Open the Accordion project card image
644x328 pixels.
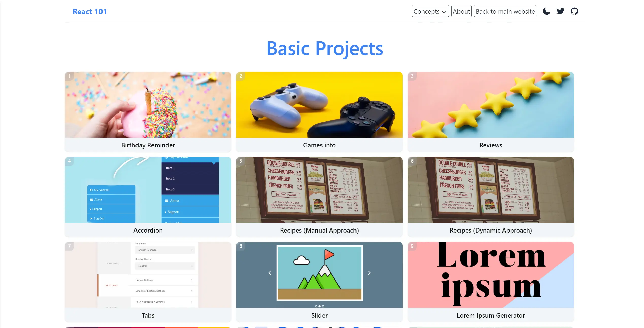click(x=148, y=190)
